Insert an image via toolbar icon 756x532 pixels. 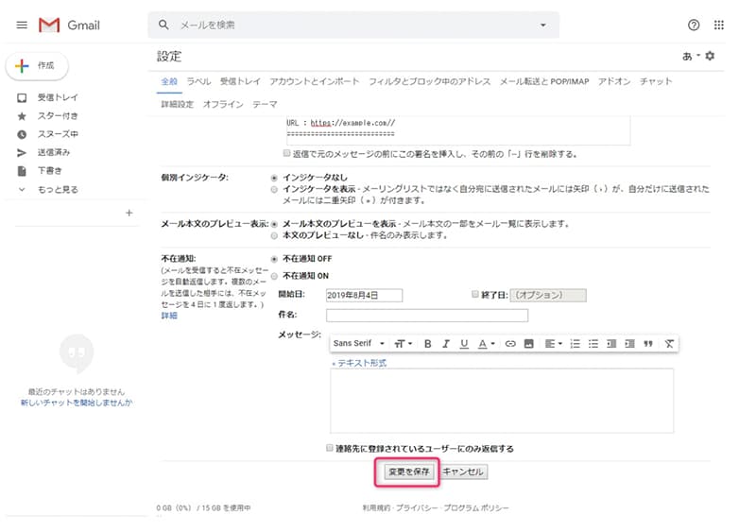click(529, 343)
